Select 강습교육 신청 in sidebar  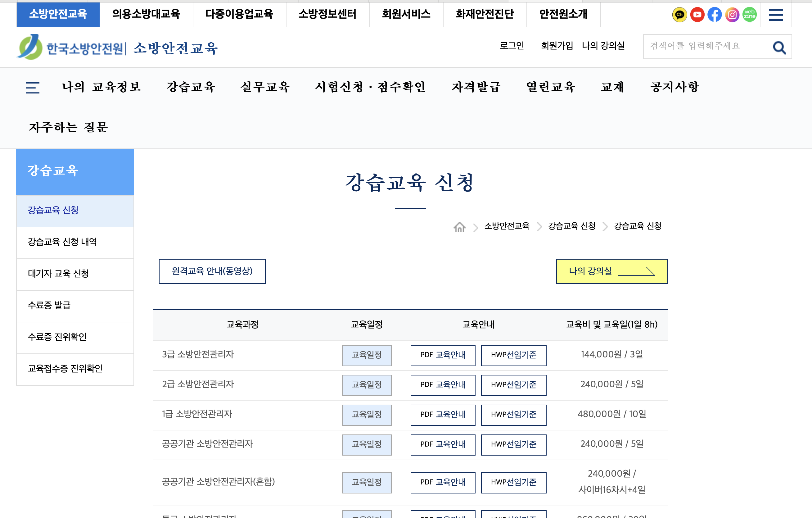[75, 210]
